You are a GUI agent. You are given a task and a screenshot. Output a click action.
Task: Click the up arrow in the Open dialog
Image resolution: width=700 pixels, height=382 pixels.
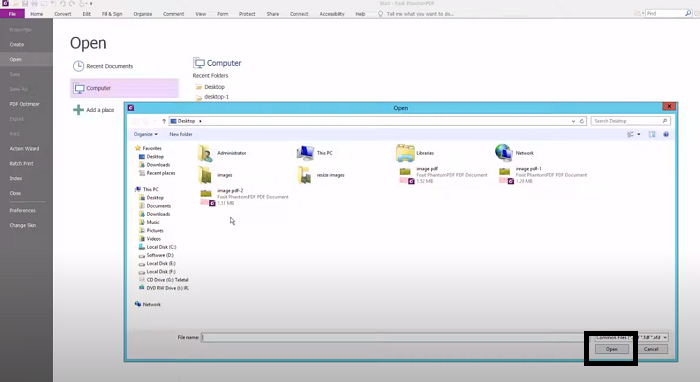(x=164, y=121)
